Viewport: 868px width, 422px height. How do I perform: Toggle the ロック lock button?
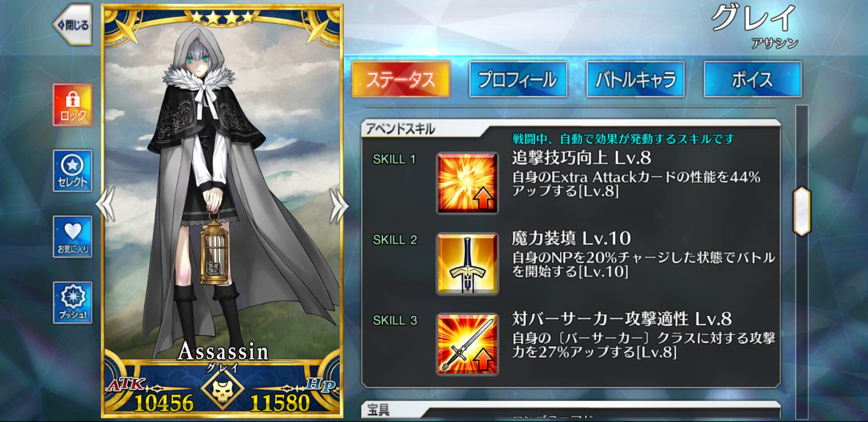click(x=72, y=105)
